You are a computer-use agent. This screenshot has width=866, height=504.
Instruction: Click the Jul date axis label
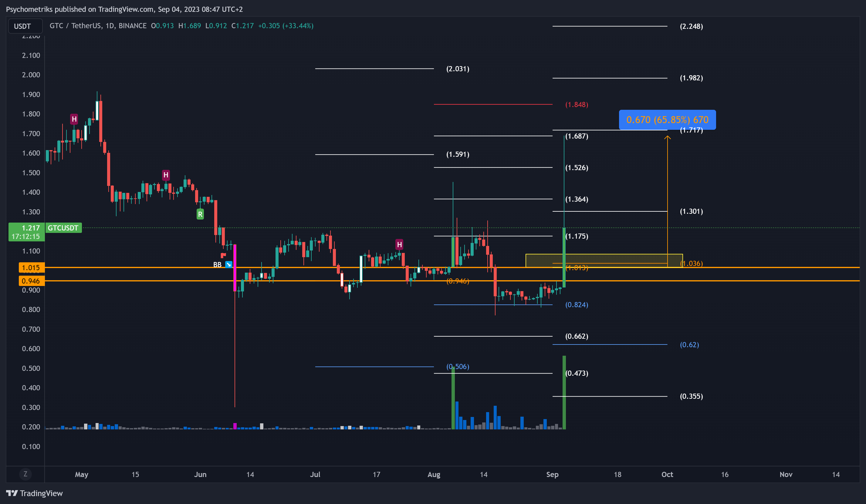pyautogui.click(x=315, y=475)
